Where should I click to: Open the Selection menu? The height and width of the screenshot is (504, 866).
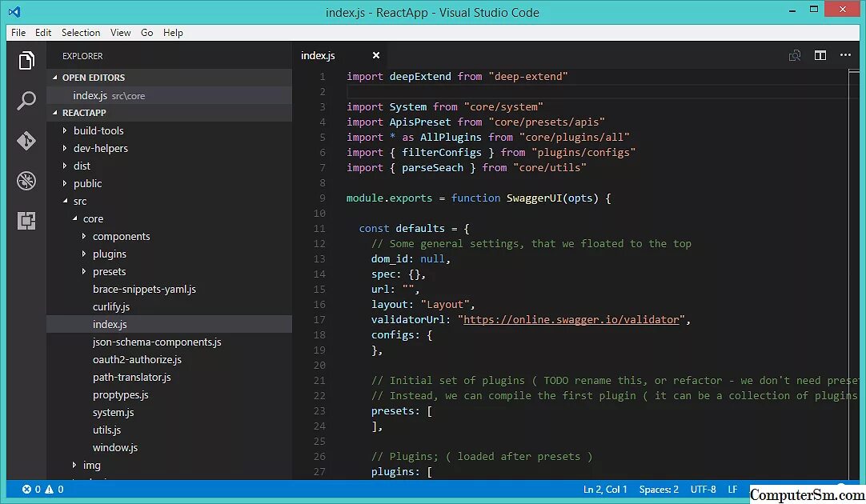[81, 33]
